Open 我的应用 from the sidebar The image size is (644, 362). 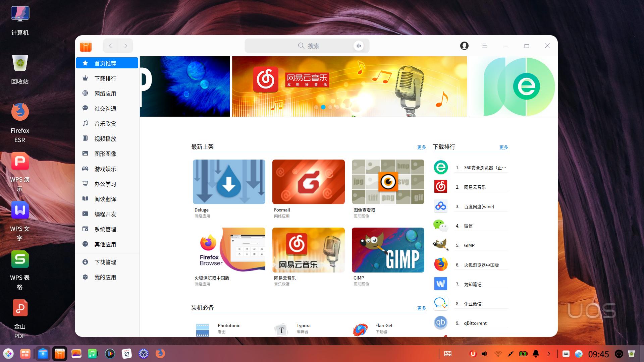(105, 277)
